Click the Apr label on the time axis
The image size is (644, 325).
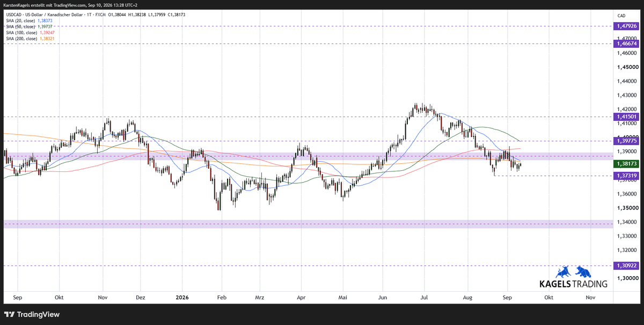[301, 297]
